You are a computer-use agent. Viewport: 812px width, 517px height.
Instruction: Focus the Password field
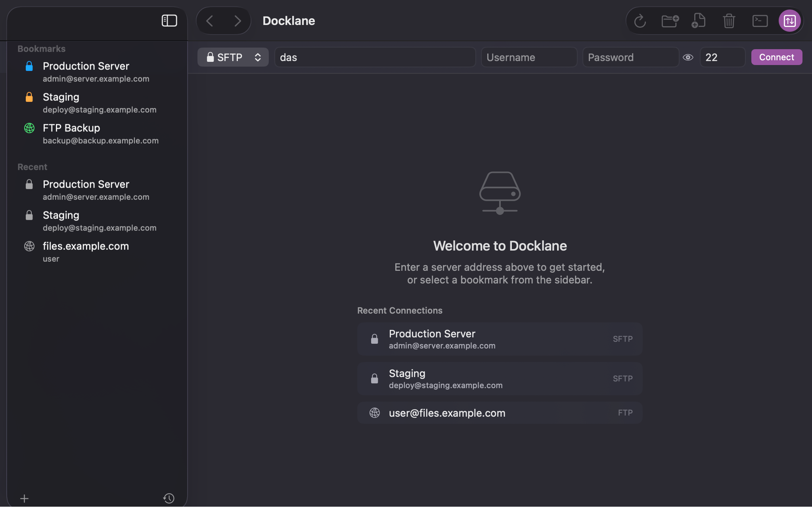pos(631,57)
